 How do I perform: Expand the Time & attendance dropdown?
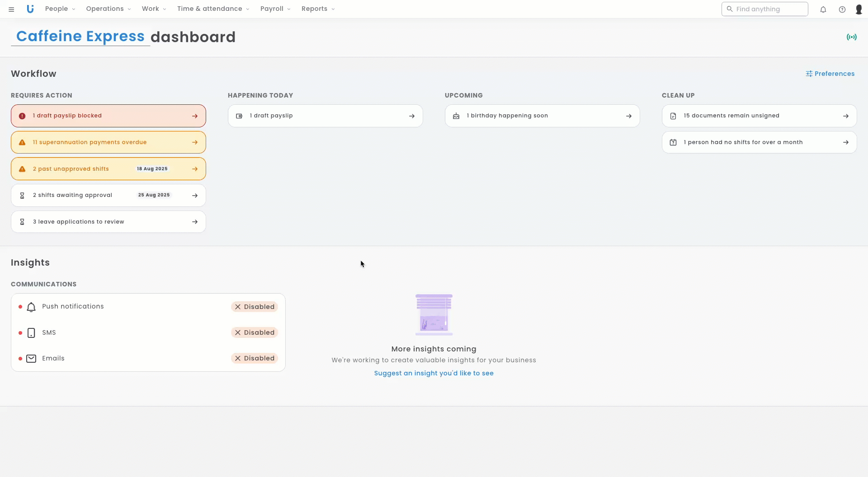click(x=213, y=9)
